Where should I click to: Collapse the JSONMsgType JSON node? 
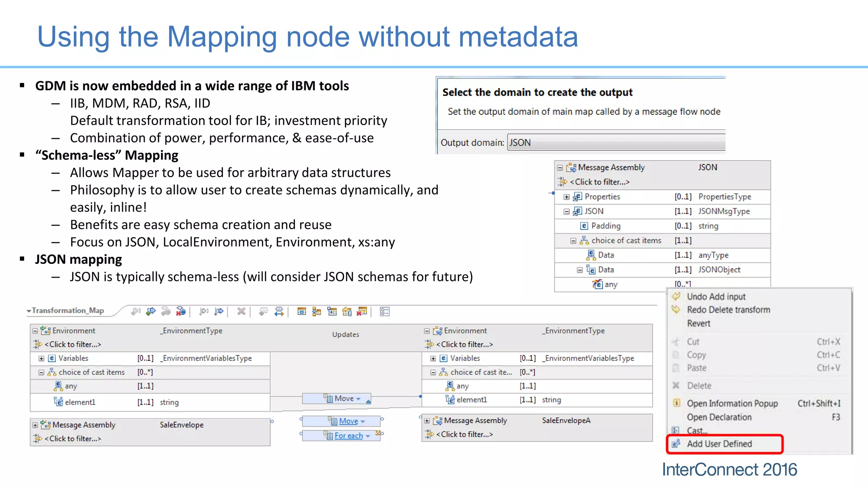(567, 211)
